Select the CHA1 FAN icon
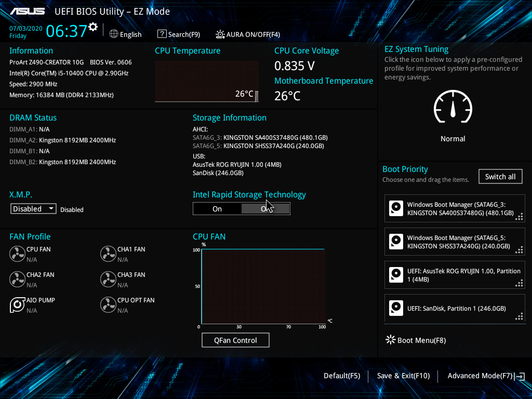The width and height of the screenshot is (532, 399). (108, 254)
